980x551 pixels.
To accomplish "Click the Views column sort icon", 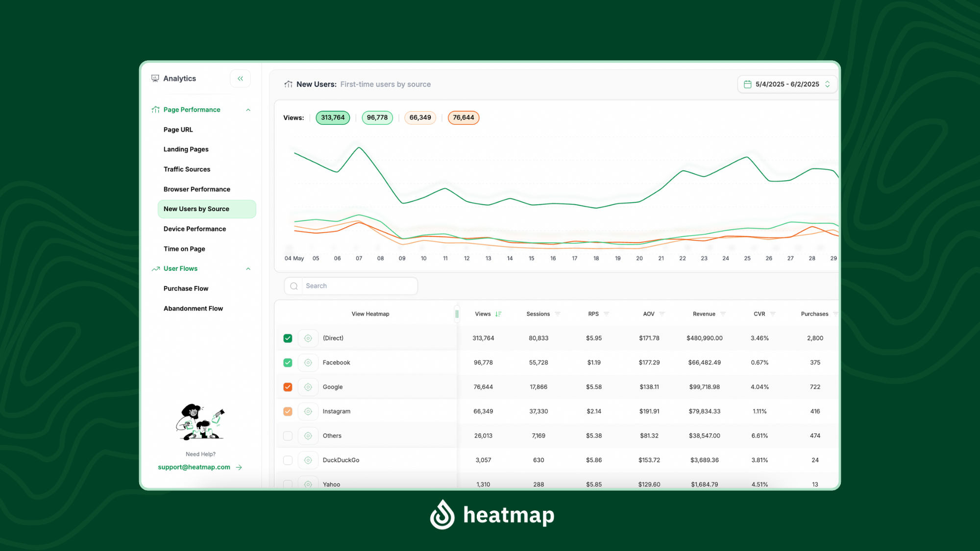I will click(498, 314).
